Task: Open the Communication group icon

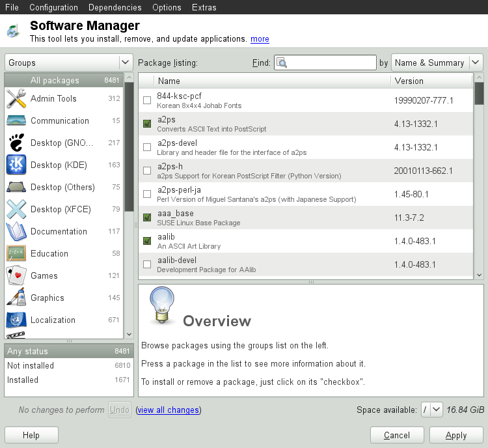Action: tap(16, 121)
